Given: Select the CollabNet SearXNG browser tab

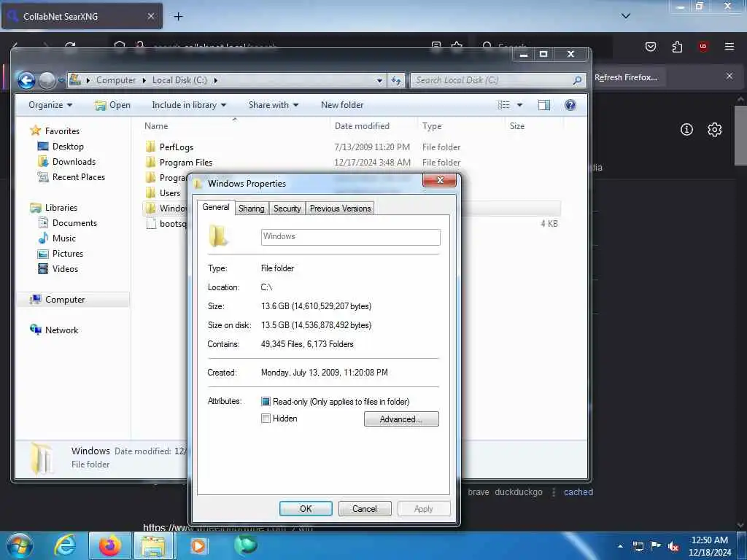Looking at the screenshot, I should point(82,16).
